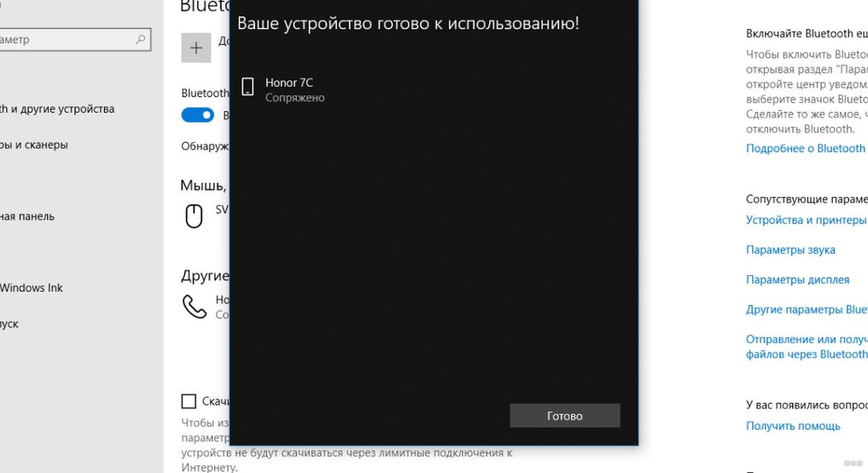Click the Готово button in the dialog
The height and width of the screenshot is (473, 868).
pyautogui.click(x=564, y=416)
